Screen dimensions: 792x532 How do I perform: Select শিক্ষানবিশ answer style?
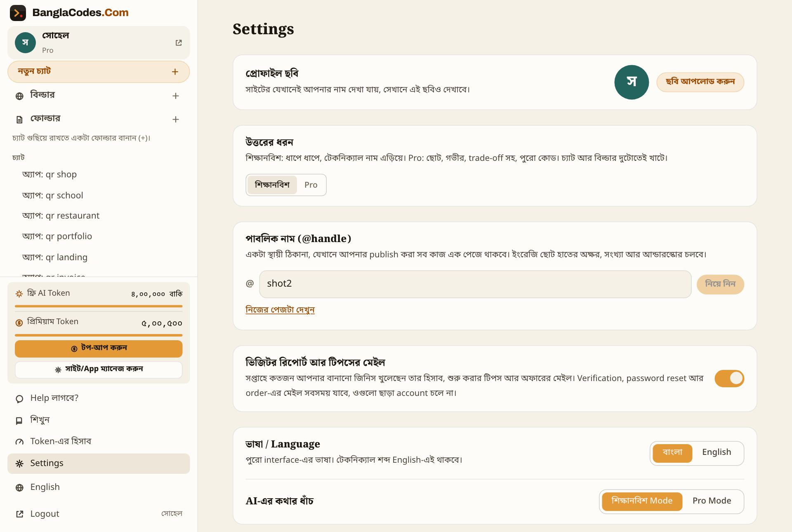(272, 185)
